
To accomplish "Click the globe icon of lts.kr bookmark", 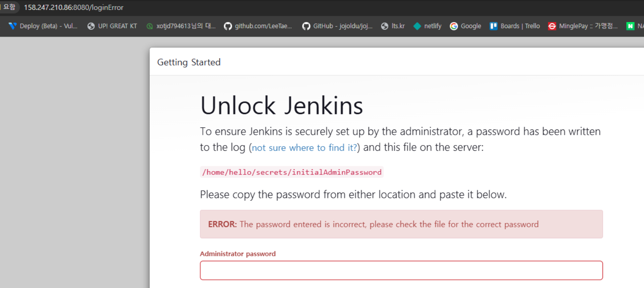I will pyautogui.click(x=385, y=26).
